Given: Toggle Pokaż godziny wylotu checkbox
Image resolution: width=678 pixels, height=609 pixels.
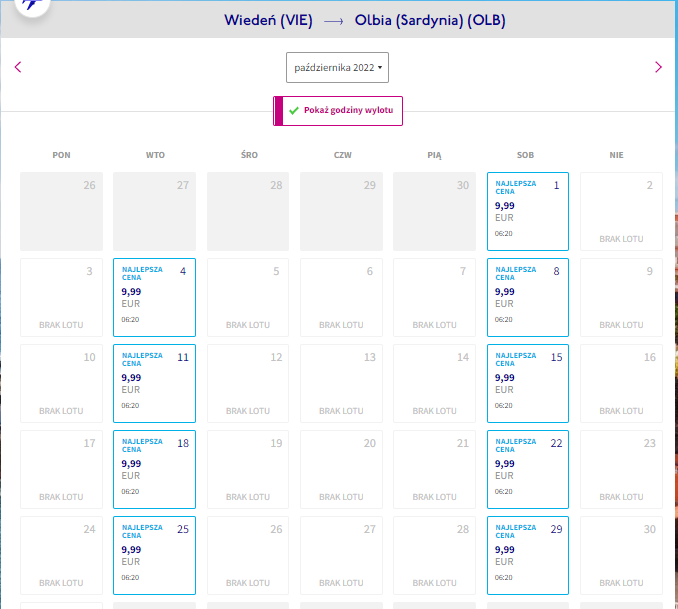Looking at the screenshot, I should pyautogui.click(x=338, y=111).
